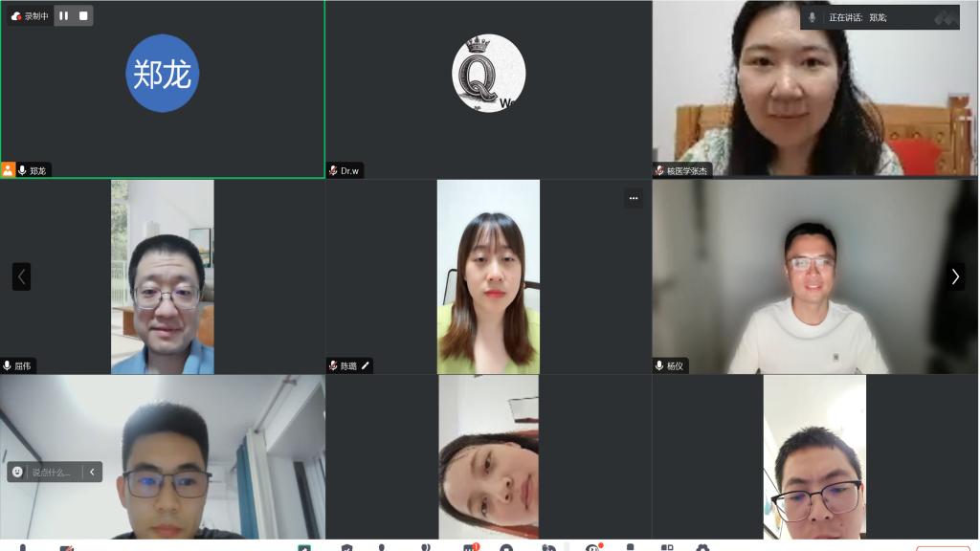This screenshot has height=551, width=980.
Task: Click the cloud recording status icon
Action: 16,16
